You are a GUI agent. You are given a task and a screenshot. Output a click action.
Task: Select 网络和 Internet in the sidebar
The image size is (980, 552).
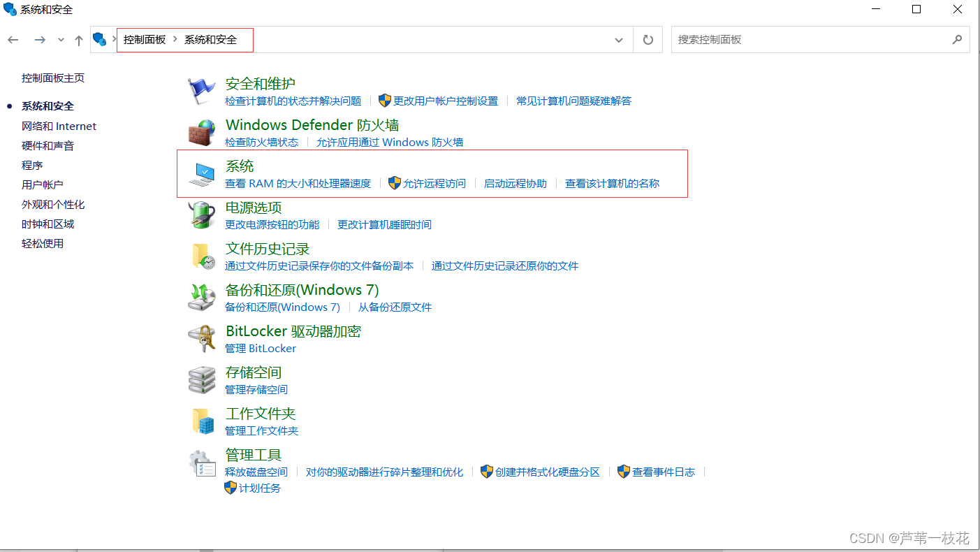coord(59,126)
